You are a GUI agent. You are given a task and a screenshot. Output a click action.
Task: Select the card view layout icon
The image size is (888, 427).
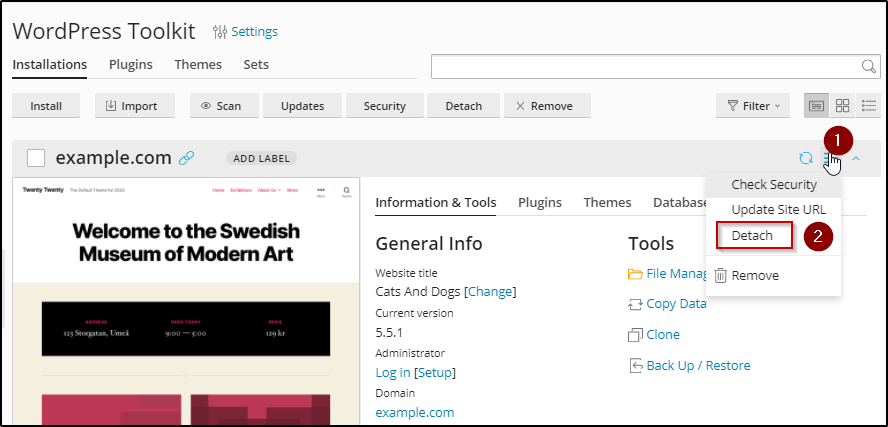click(817, 105)
